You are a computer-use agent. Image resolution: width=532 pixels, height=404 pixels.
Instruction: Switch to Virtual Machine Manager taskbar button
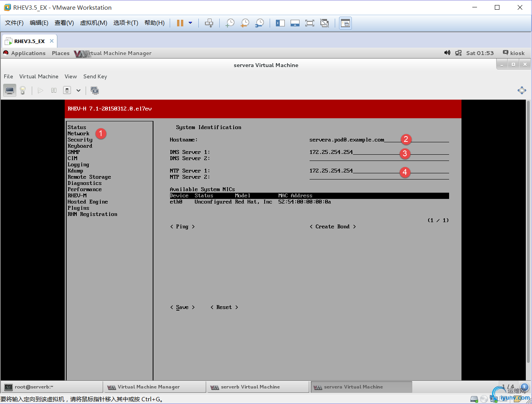click(155, 387)
